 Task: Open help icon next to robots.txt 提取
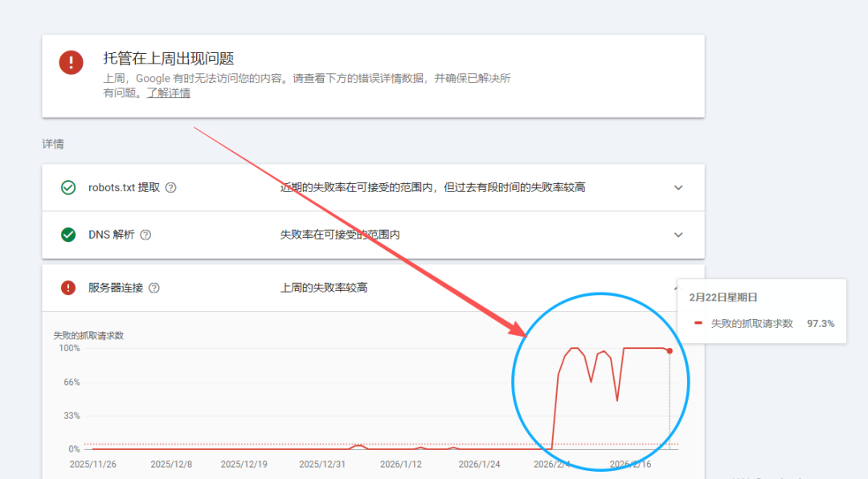click(171, 188)
